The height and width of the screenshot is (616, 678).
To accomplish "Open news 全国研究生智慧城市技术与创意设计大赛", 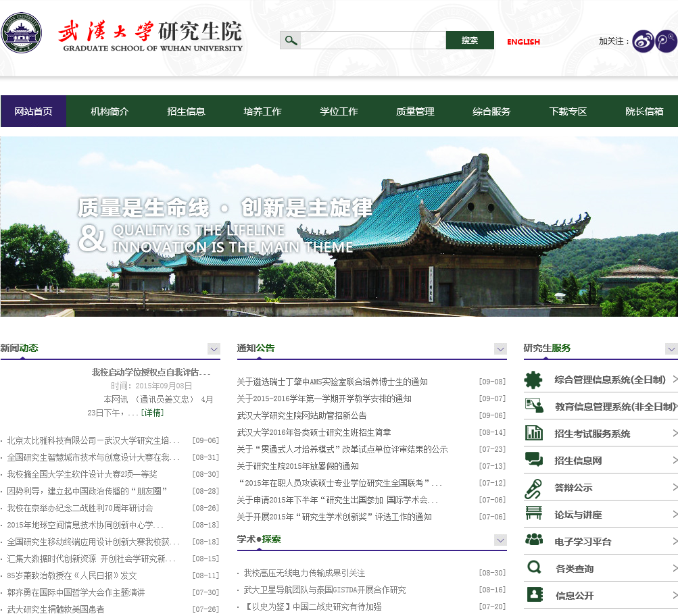I will click(x=93, y=457).
